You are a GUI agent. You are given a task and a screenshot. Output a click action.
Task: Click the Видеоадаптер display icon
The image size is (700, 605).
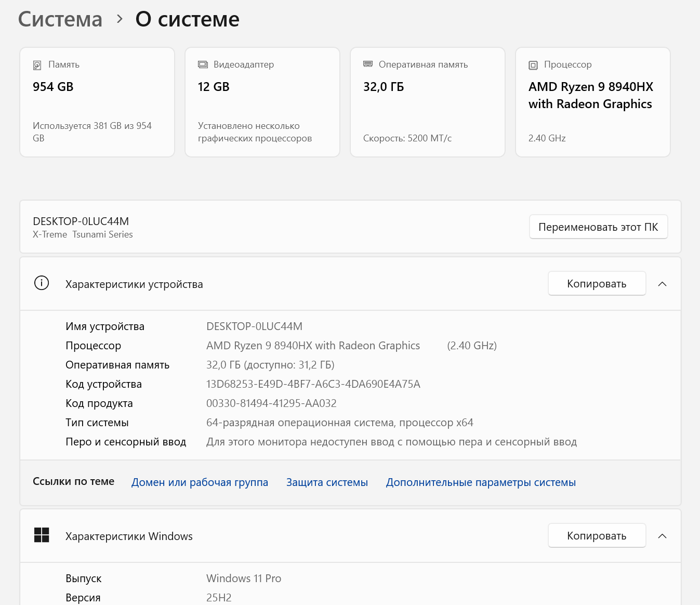(x=203, y=64)
